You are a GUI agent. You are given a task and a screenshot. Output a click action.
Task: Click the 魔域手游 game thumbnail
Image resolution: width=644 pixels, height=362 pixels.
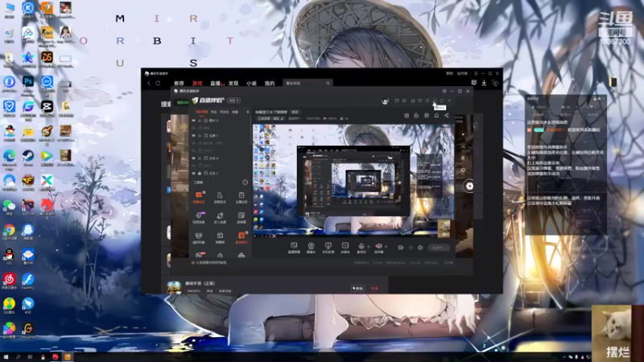pyautogui.click(x=174, y=287)
